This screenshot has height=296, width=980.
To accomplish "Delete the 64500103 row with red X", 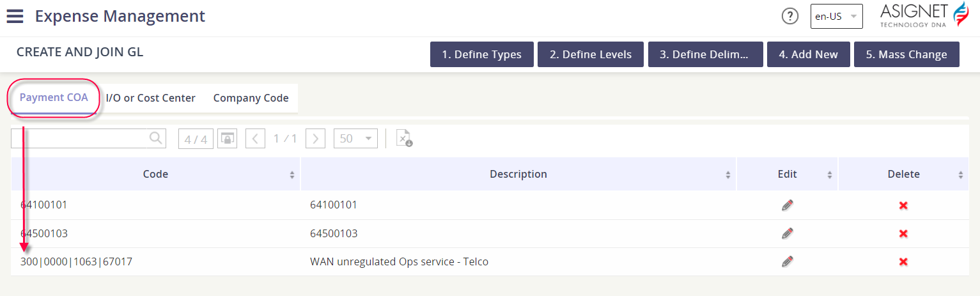I will [903, 234].
